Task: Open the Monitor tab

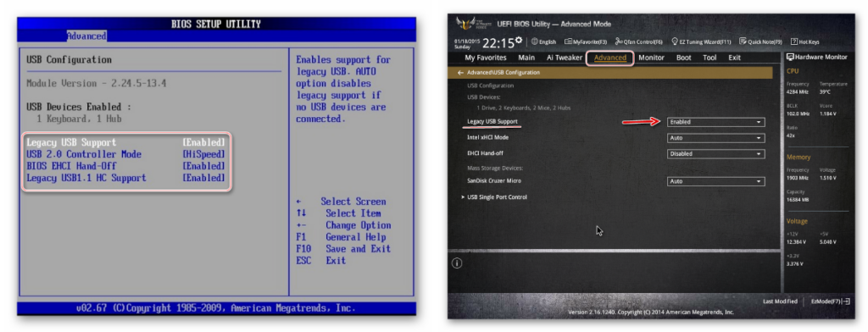Action: coord(652,58)
